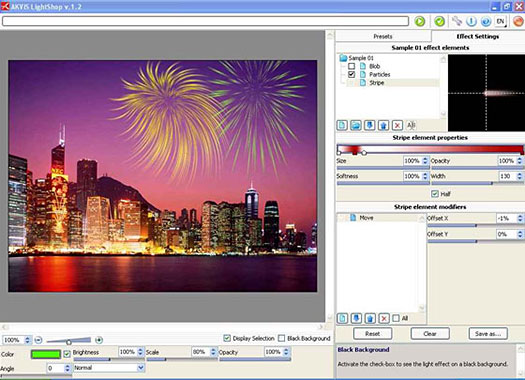
Task: Enable the Black Background checkbox
Action: click(x=282, y=338)
